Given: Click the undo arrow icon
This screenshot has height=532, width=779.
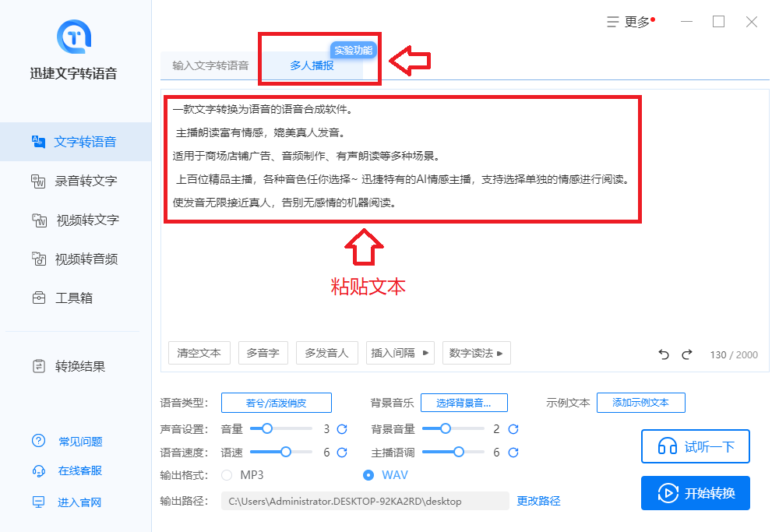Looking at the screenshot, I should pos(664,354).
